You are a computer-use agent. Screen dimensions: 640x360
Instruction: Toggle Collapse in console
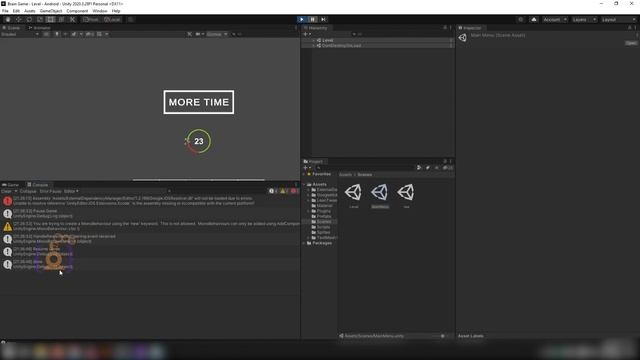[28, 191]
